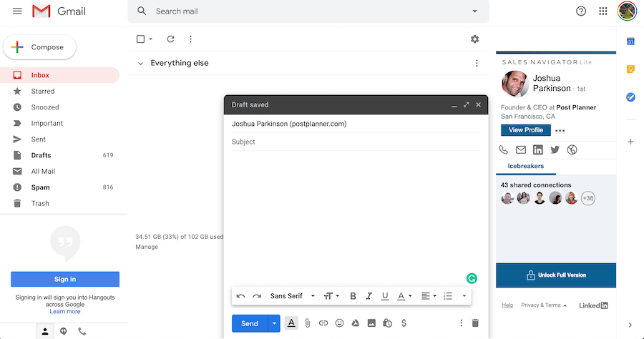Click the recipient Joshua Parkinson field
This screenshot has width=644, height=339.
click(356, 124)
